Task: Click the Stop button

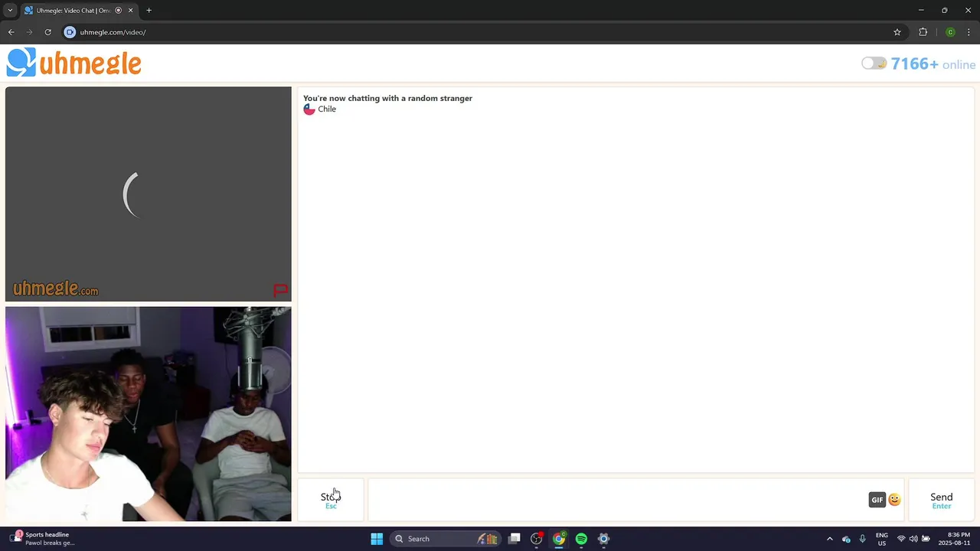Action: [331, 500]
